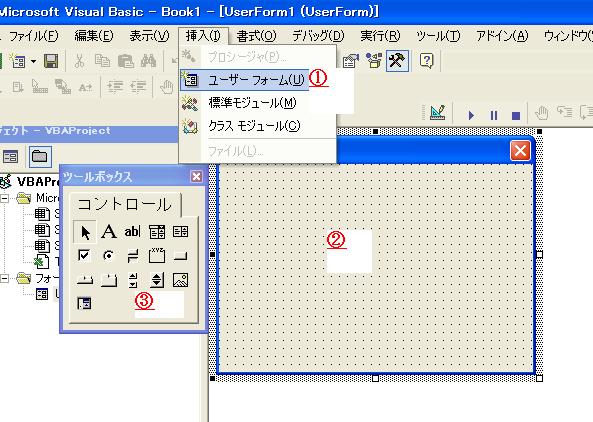Open the ツール(T) menu
593x422 pixels.
438,36
